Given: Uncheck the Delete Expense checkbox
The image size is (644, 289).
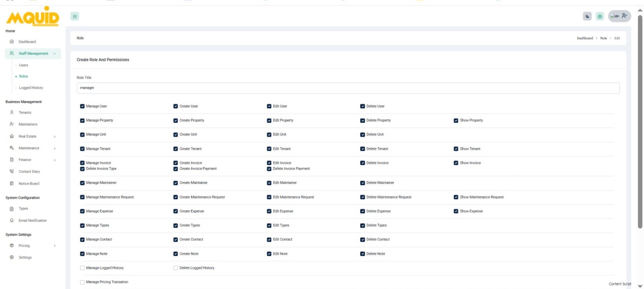Looking at the screenshot, I should [x=363, y=211].
